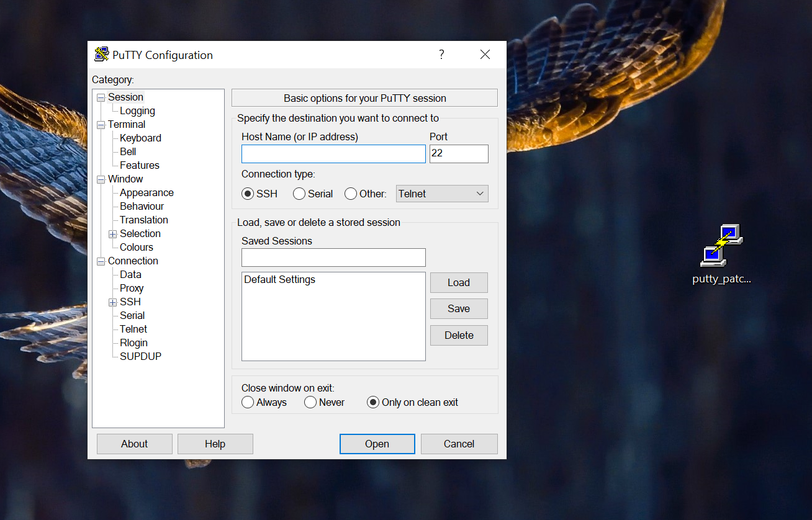Select Always for close window on exit

click(248, 402)
